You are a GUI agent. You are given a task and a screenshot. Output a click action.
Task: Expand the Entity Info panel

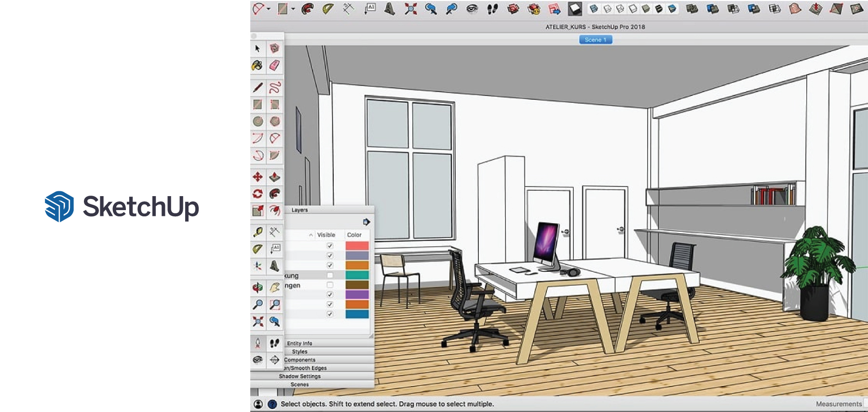pyautogui.click(x=329, y=343)
